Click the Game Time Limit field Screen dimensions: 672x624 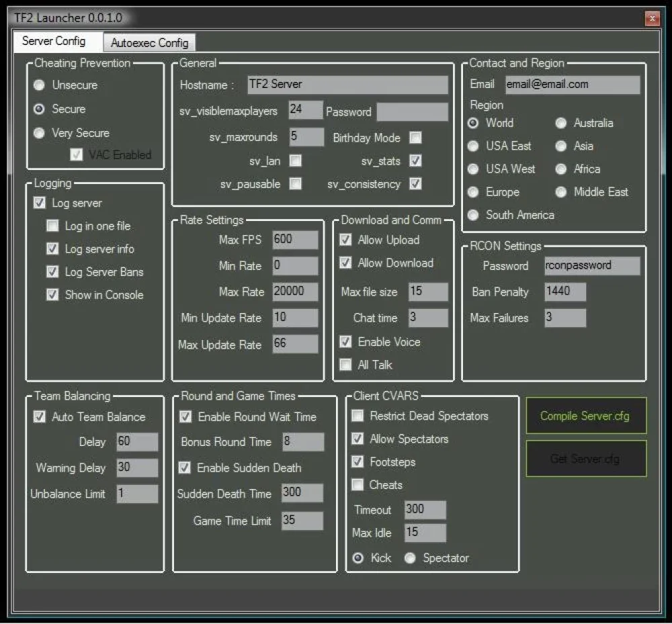click(x=302, y=521)
